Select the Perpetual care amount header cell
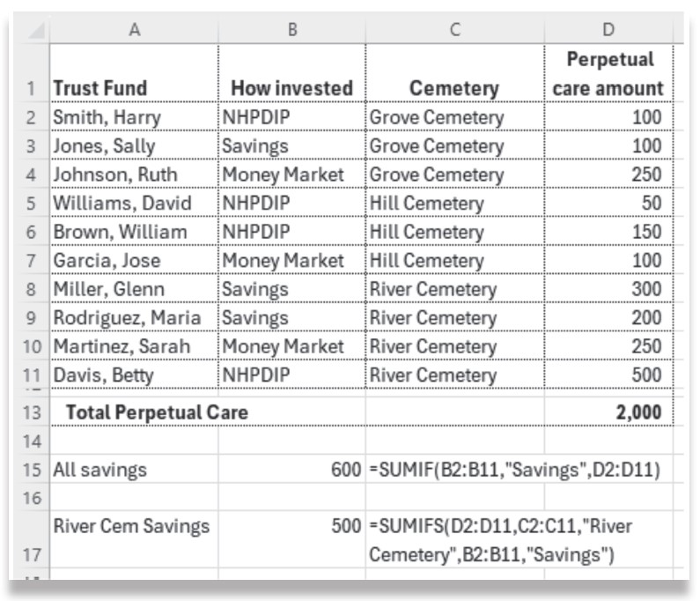The image size is (700, 601). pos(608,74)
